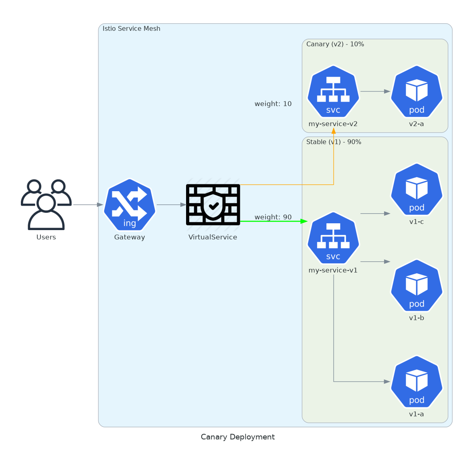This screenshot has height=463, width=476.
Task: Click the v1-b pod icon
Action: [417, 286]
